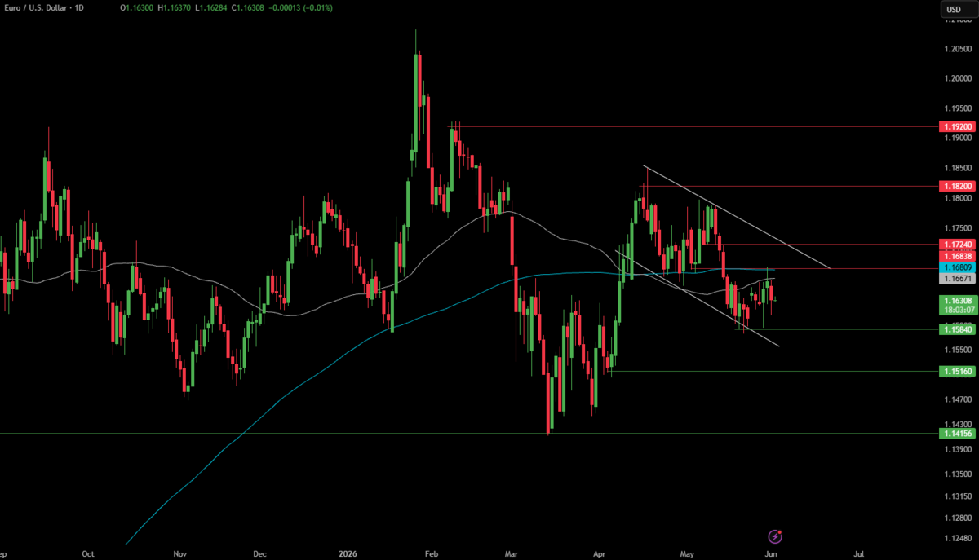Click the Dec label on time axis
The width and height of the screenshot is (979, 560).
point(259,553)
